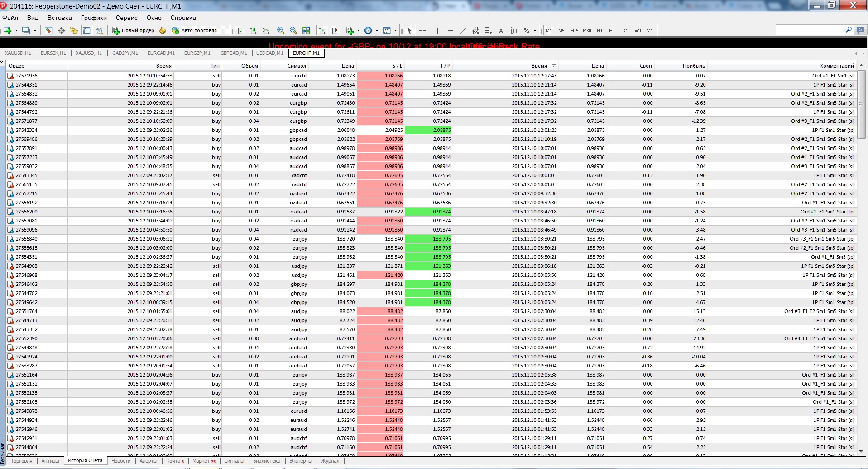Open the Navigator folder-star icon

(74, 30)
